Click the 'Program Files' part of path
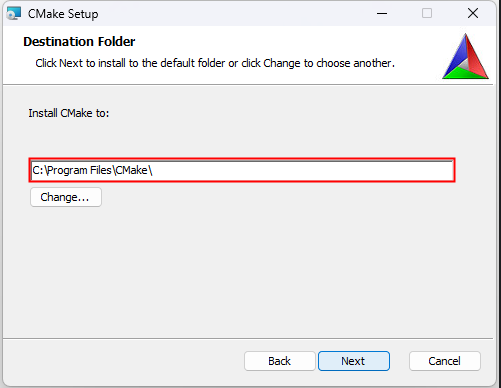The width and height of the screenshot is (501, 388). 79,170
